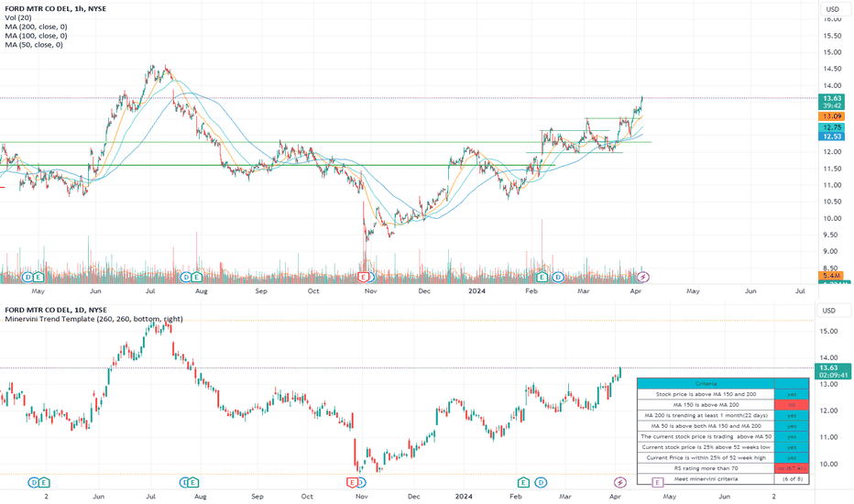Click the purple lightning marker in the 1h chart

click(643, 278)
